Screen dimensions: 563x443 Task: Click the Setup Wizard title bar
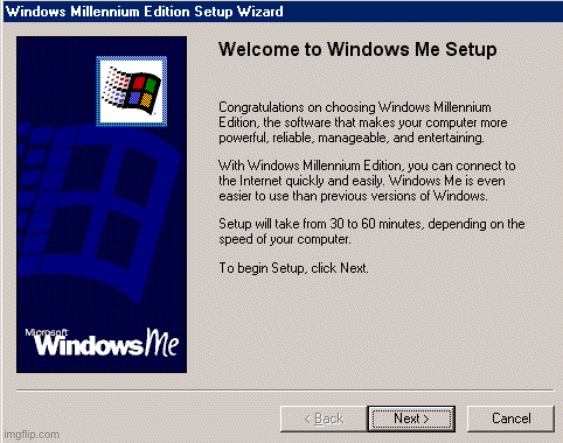pyautogui.click(x=283, y=11)
